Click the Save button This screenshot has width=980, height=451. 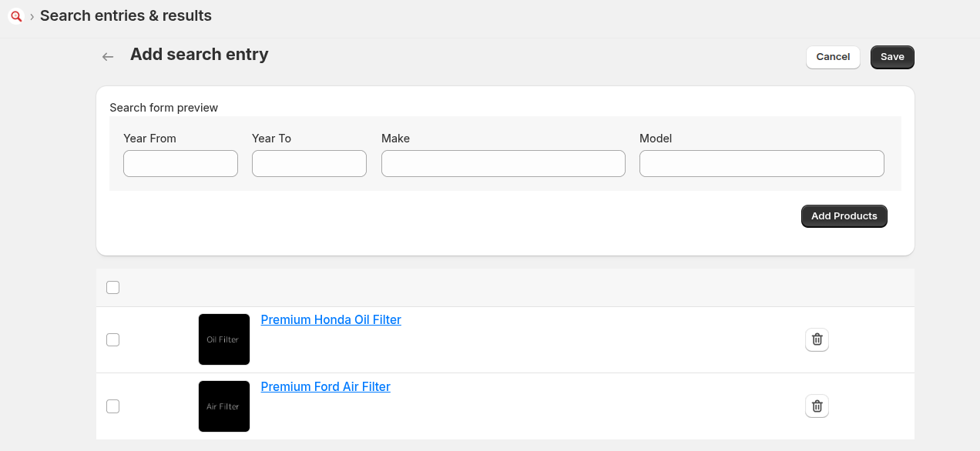click(892, 57)
